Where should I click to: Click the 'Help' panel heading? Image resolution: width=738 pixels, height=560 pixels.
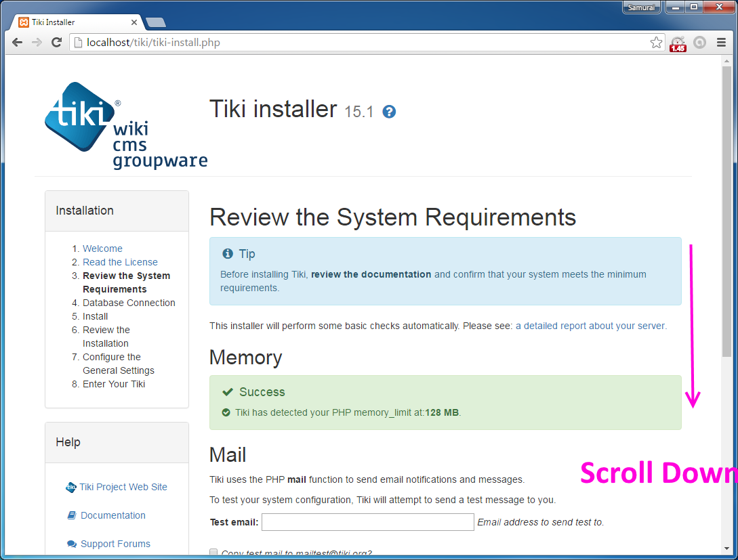click(x=68, y=442)
